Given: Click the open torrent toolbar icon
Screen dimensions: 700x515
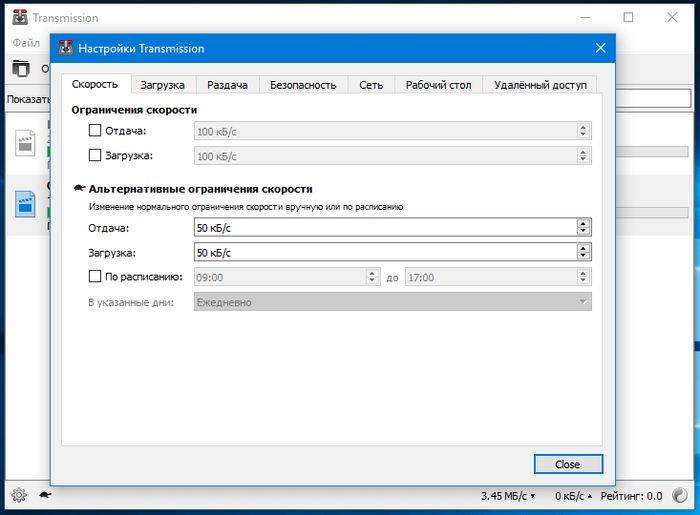Looking at the screenshot, I should pyautogui.click(x=21, y=69).
